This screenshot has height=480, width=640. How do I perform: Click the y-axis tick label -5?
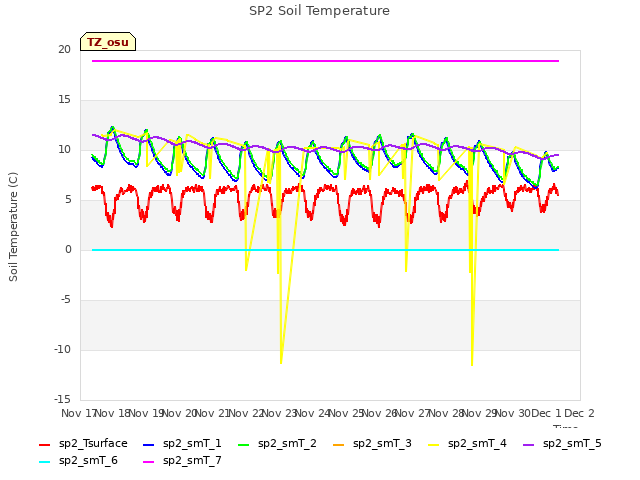tap(66, 300)
